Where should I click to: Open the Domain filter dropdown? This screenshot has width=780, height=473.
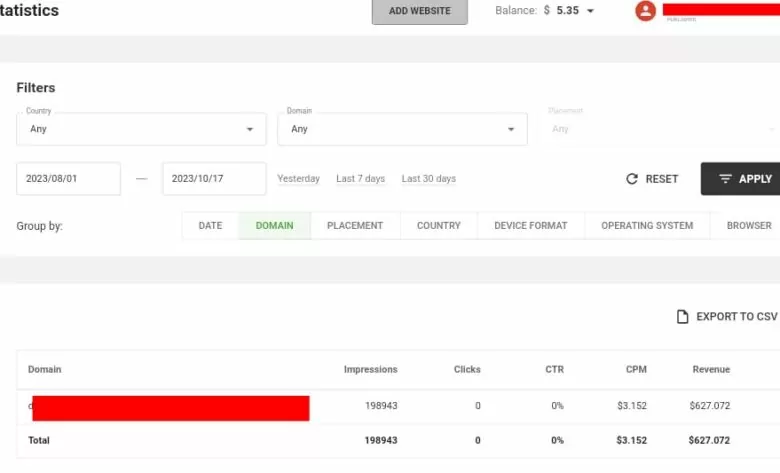(x=402, y=129)
